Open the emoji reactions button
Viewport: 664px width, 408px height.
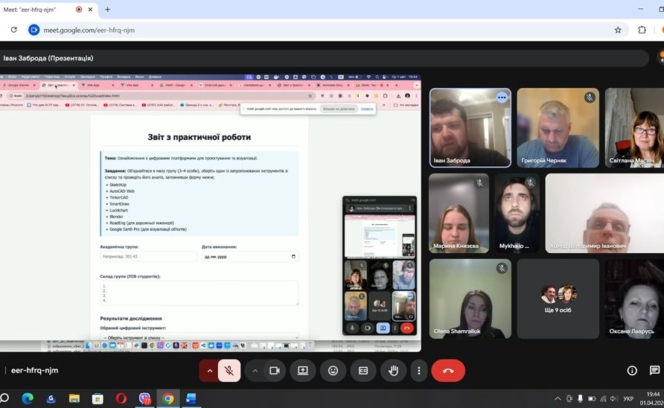[333, 370]
